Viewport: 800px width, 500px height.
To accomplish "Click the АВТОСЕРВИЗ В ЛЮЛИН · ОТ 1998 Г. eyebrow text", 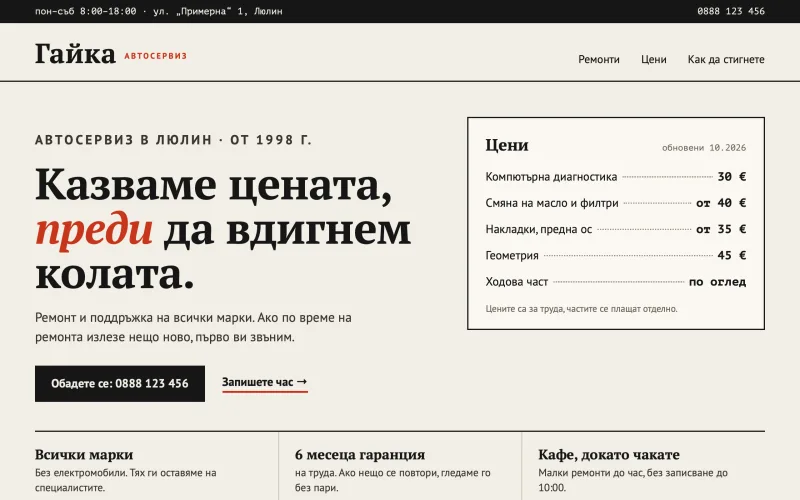I will click(x=173, y=140).
